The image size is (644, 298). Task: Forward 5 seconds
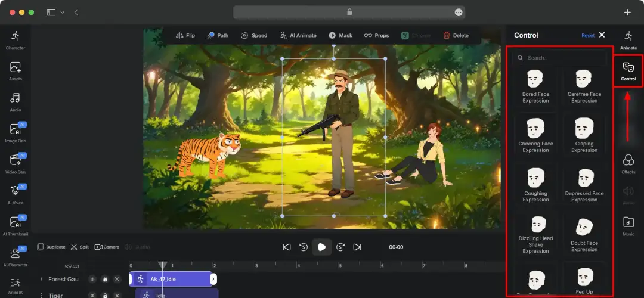340,247
